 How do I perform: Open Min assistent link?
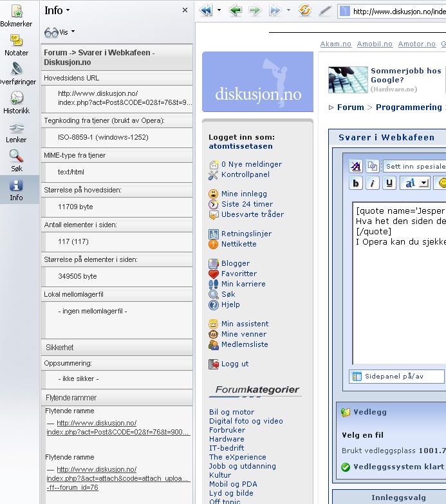pyautogui.click(x=245, y=324)
